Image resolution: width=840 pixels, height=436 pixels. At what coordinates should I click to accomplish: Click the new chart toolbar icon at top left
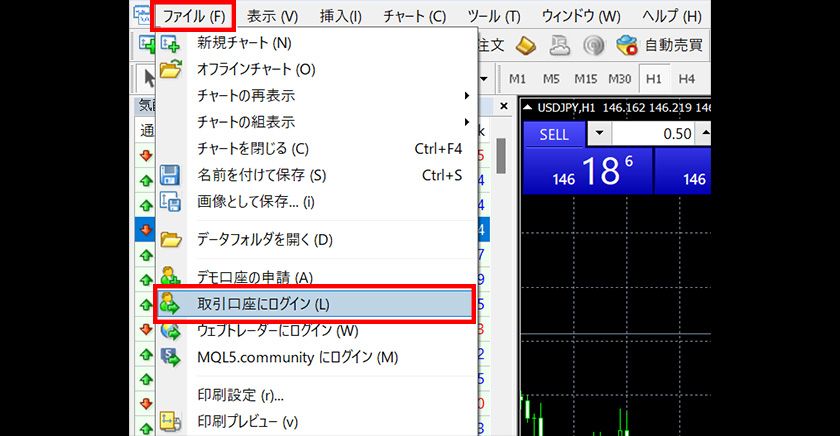tap(147, 44)
